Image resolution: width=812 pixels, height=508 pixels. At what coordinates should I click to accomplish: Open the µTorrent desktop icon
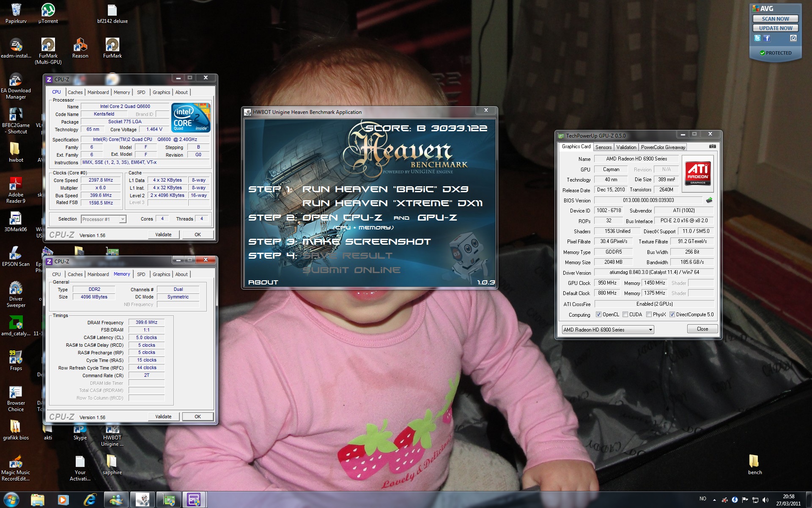tap(48, 13)
